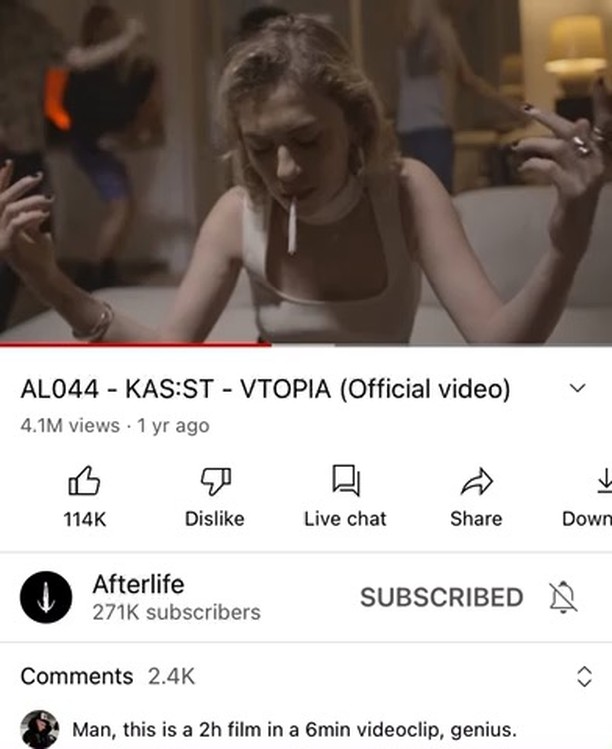Tap the Share arrow icon
The width and height of the screenshot is (612, 749).
click(x=476, y=481)
